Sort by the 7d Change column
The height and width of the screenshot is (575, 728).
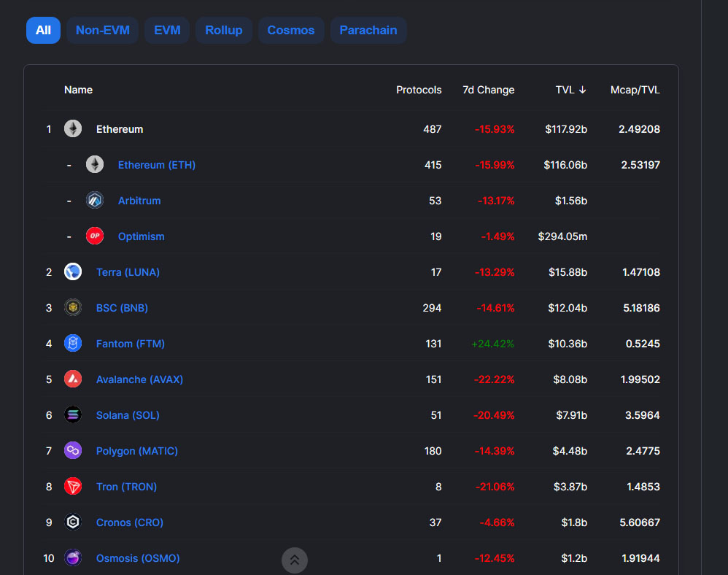point(489,90)
